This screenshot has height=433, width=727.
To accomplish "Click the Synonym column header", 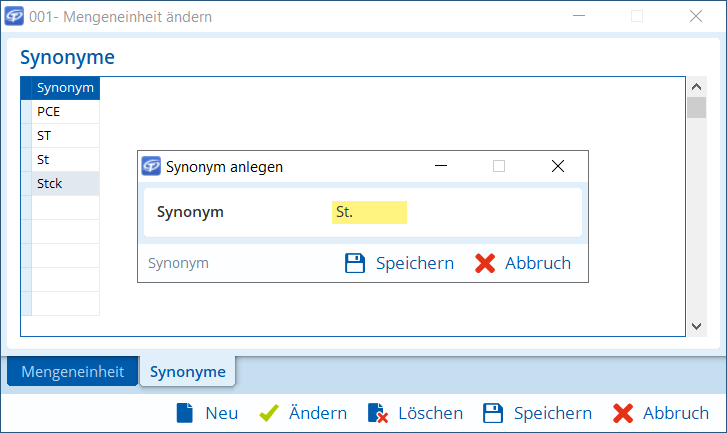I will (65, 88).
